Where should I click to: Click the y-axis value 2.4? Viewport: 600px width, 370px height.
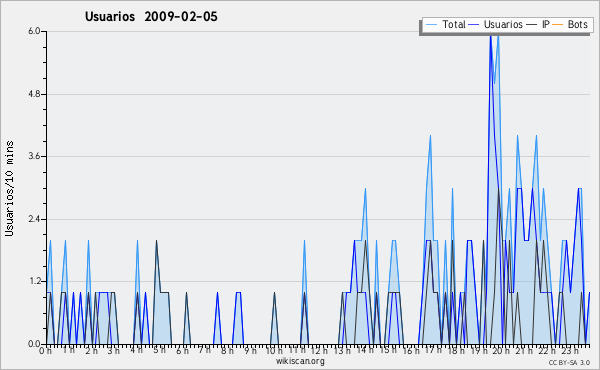[x=34, y=219]
